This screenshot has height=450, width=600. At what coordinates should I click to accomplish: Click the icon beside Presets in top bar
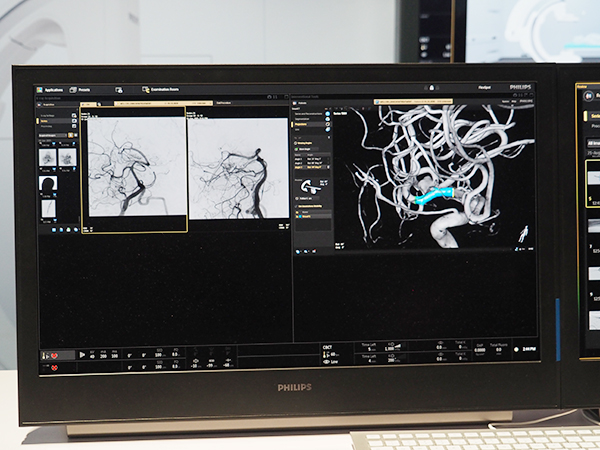click(119, 90)
